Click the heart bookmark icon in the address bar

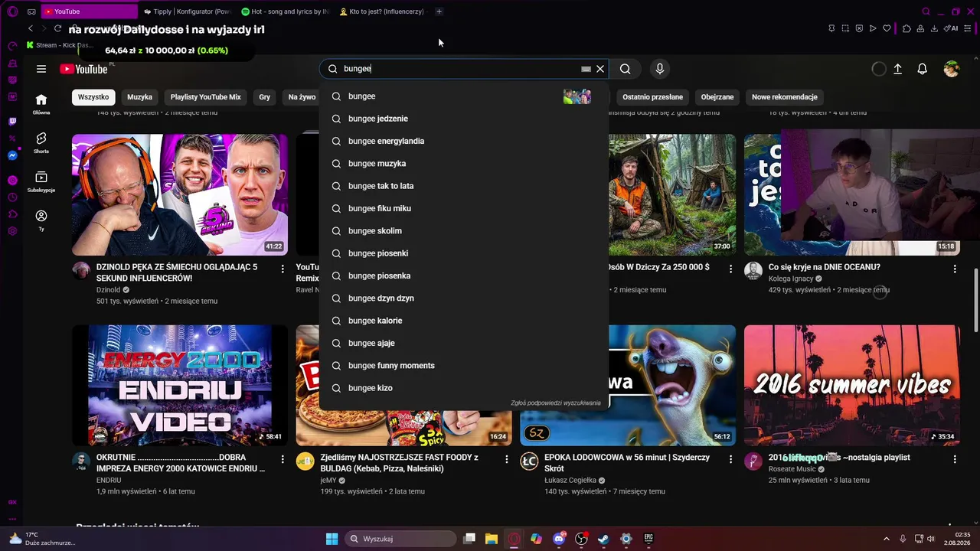(x=887, y=28)
